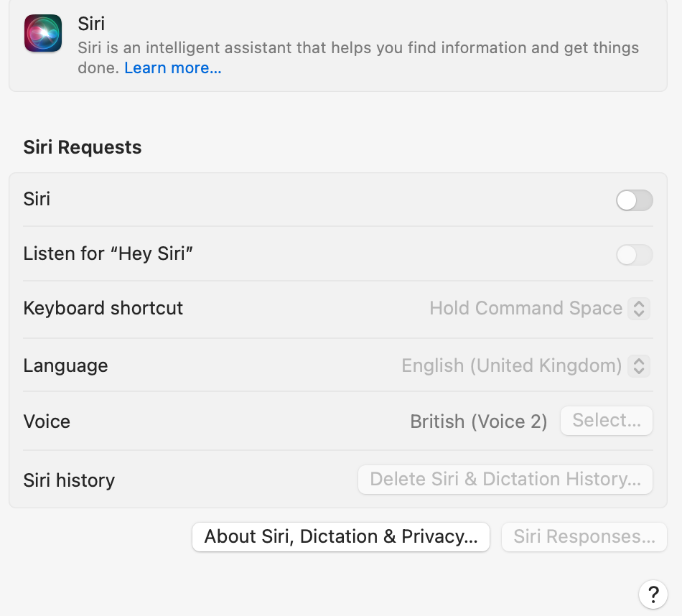The image size is (682, 616).
Task: Click the Voice row label
Action: click(x=47, y=421)
